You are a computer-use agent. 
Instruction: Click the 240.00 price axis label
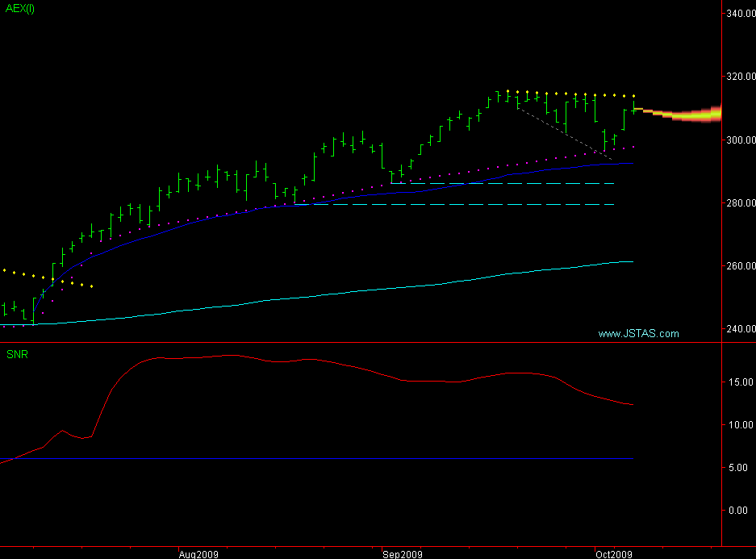point(739,329)
